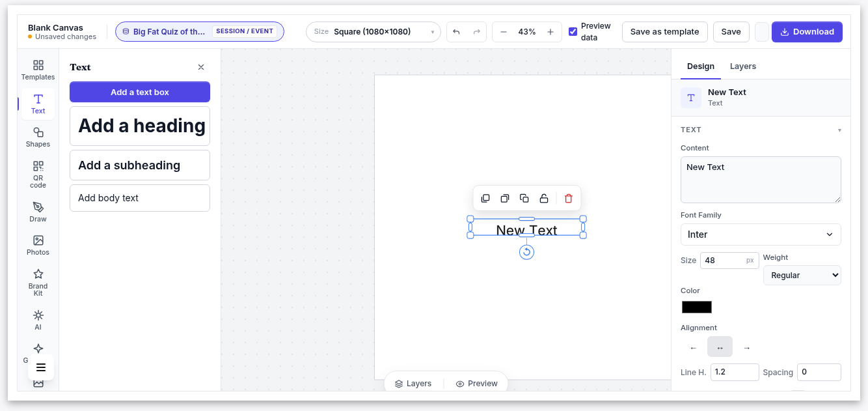The image size is (868, 411).
Task: Select the Draw tool in sidebar
Action: (38, 212)
